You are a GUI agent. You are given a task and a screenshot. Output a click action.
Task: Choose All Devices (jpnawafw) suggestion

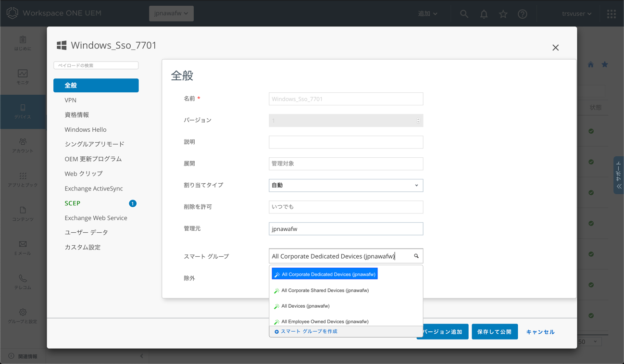click(301, 306)
